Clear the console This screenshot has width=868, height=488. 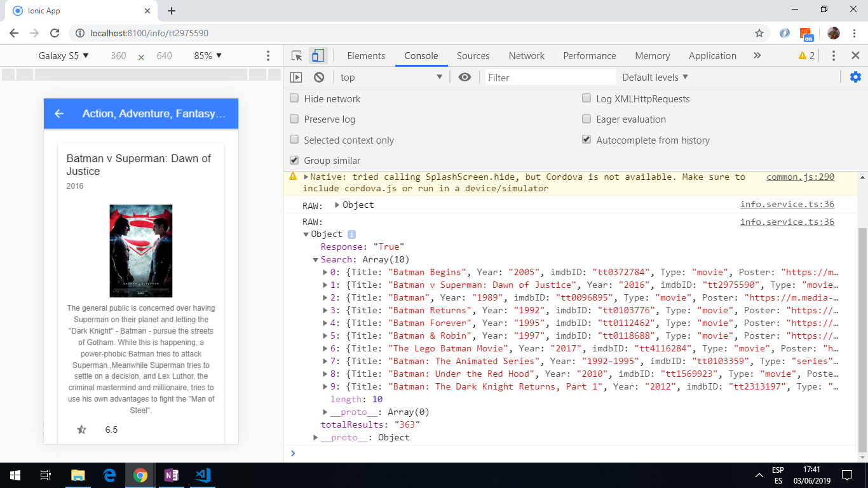pyautogui.click(x=319, y=78)
